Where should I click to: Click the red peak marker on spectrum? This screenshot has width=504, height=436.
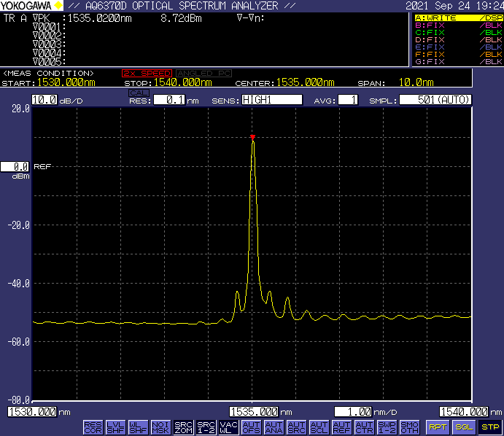pyautogui.click(x=252, y=137)
